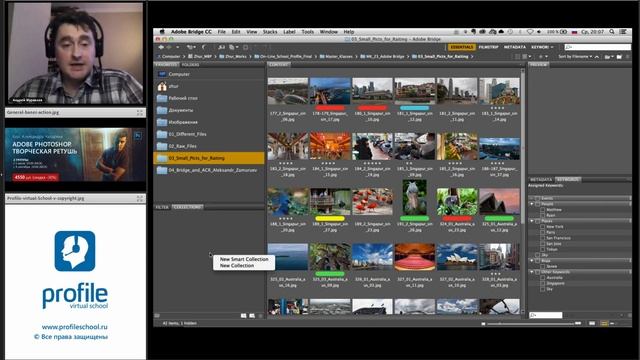Switch to the Metadata workspace button

(515, 47)
